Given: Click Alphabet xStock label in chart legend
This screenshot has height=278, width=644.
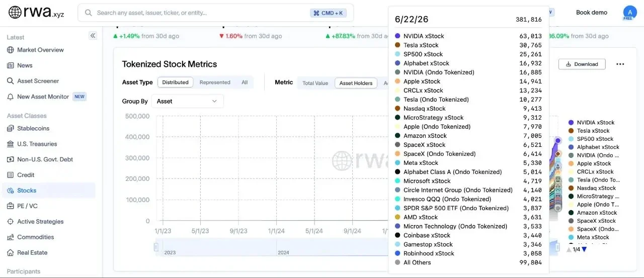Looking at the screenshot, I should (x=598, y=147).
